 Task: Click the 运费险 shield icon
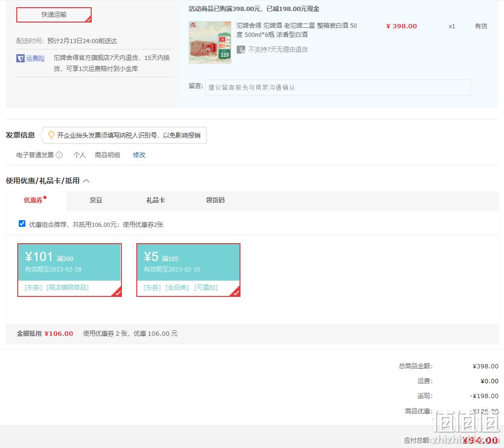(x=20, y=58)
